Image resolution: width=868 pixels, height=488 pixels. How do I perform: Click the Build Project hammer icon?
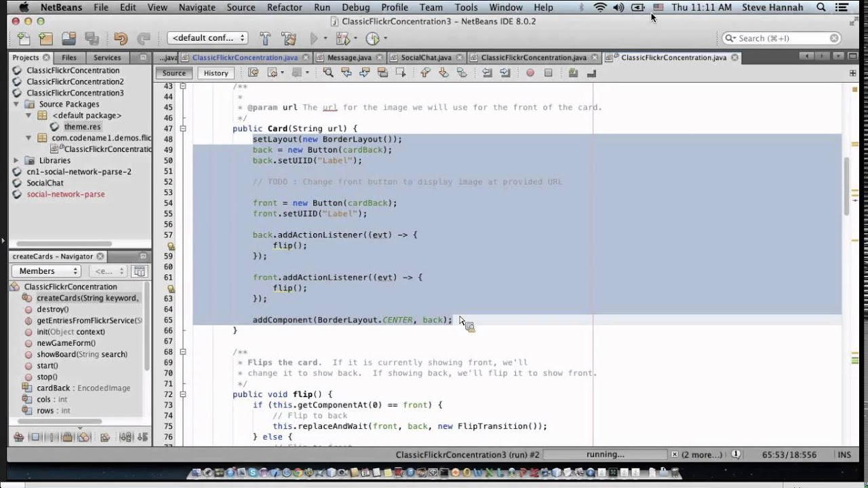click(x=265, y=39)
